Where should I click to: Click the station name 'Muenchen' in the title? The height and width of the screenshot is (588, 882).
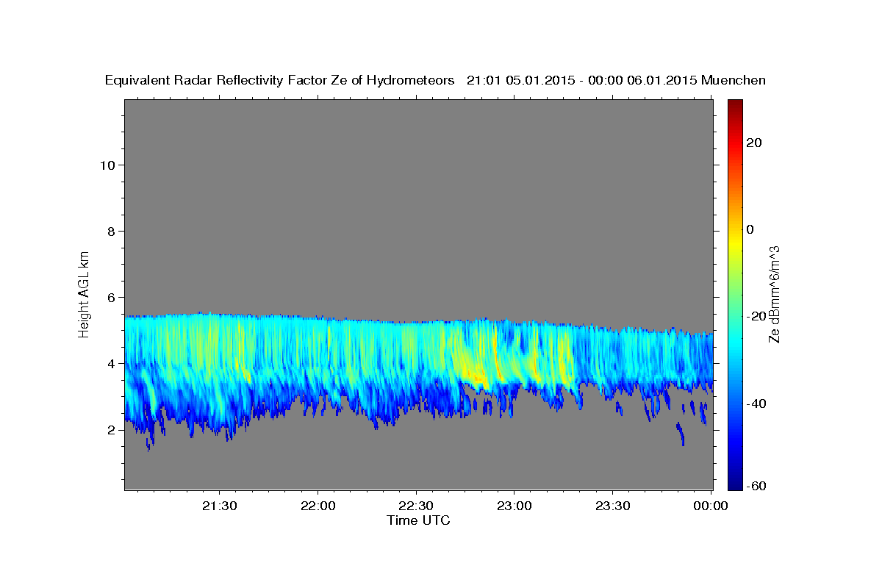[734, 80]
